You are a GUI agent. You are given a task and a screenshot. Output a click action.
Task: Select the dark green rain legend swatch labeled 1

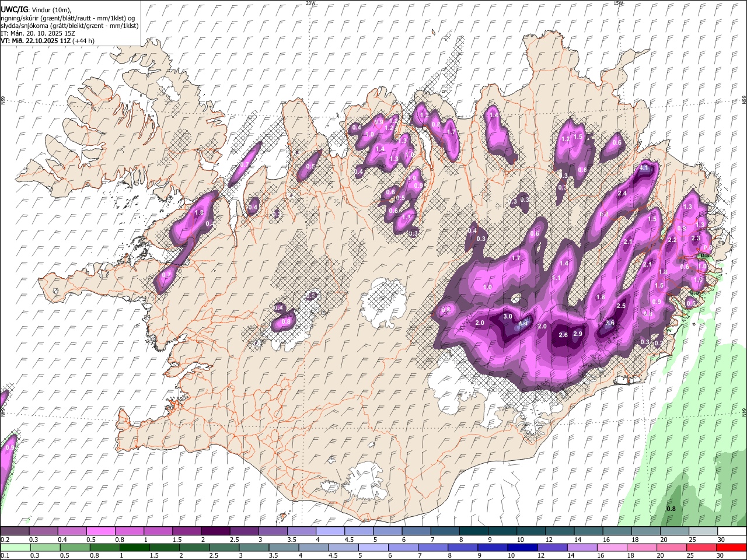[x=135, y=547]
